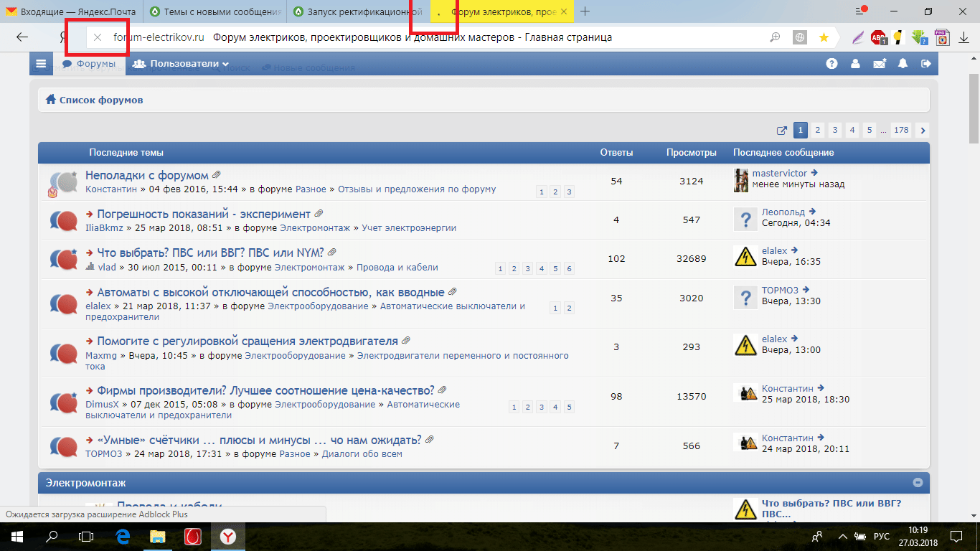The height and width of the screenshot is (551, 980).
Task: Open private messages envelope icon
Action: pos(879,64)
